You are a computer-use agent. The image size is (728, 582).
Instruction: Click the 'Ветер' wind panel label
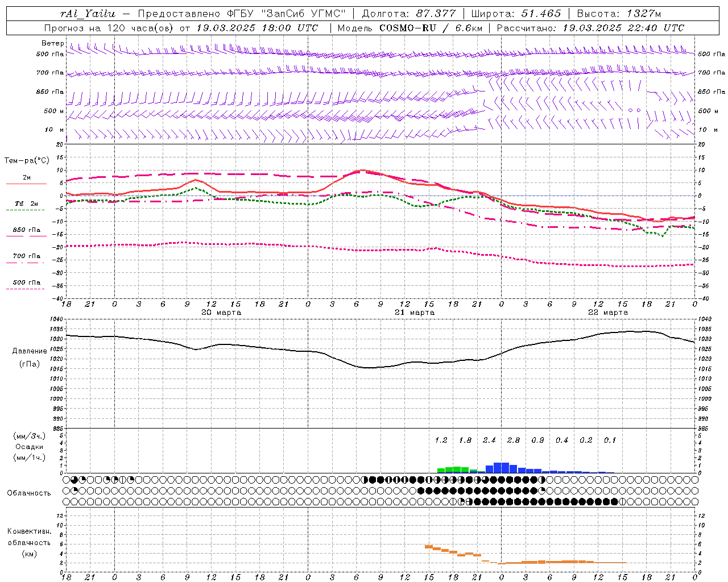[x=52, y=43]
